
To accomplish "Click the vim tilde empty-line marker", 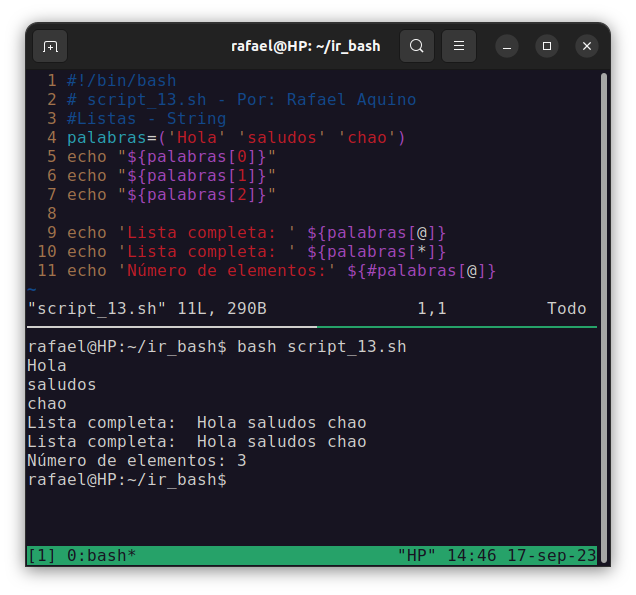I will 32,290.
